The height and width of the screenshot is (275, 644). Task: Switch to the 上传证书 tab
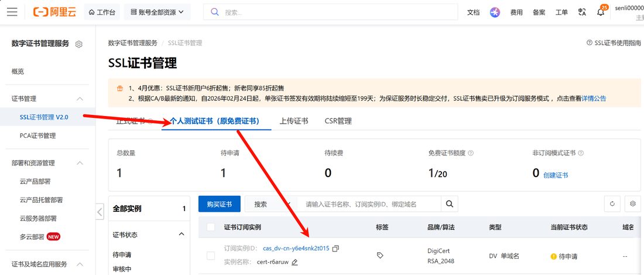pos(294,121)
